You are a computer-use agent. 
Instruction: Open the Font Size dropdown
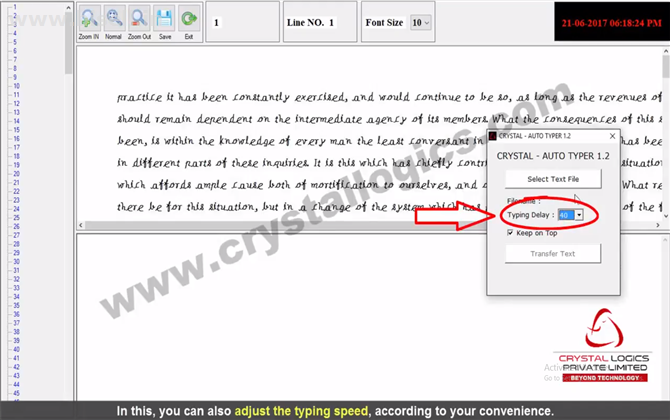point(420,23)
